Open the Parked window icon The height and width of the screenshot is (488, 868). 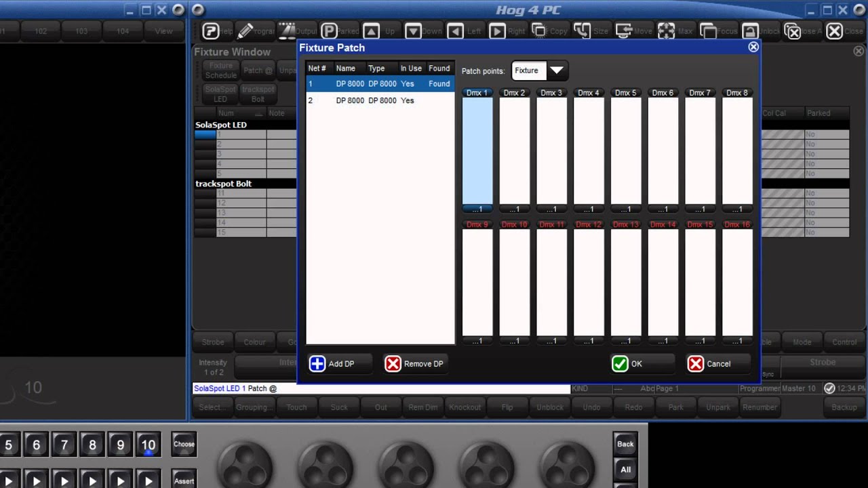[329, 31]
